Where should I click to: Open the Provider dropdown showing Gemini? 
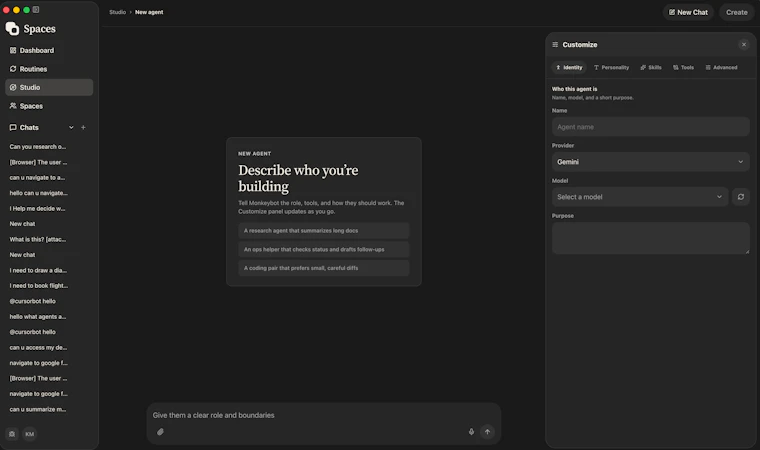click(650, 162)
